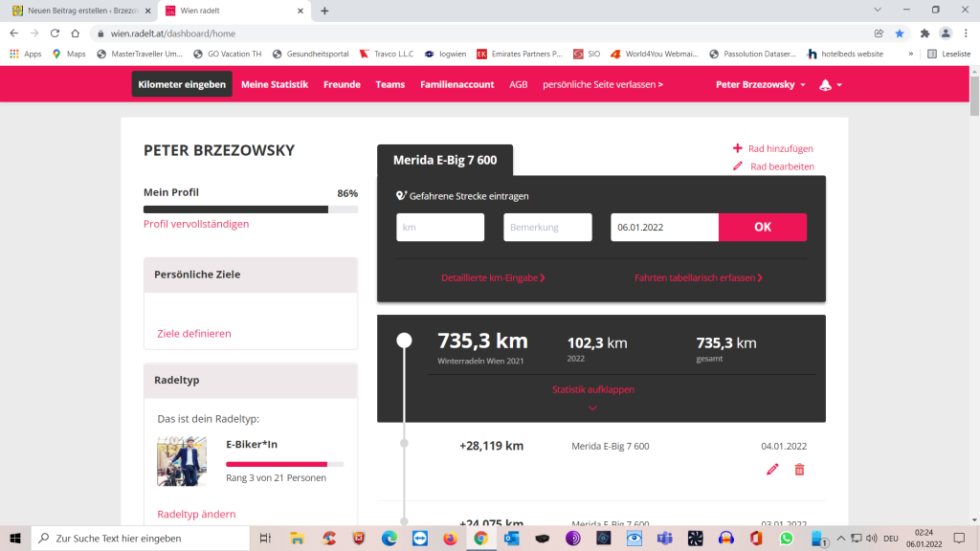Click Windows search box in taskbar
The height and width of the screenshot is (551, 980).
click(x=140, y=538)
